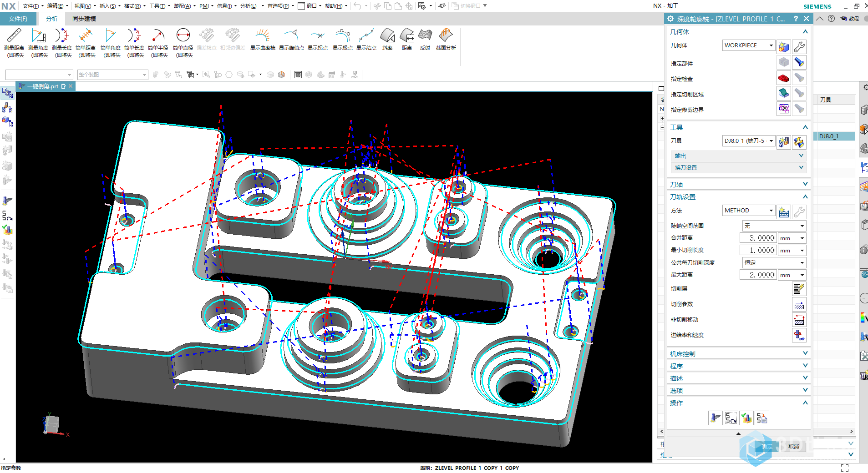Viewport: 868px width, 473px height.
Task: Click 显示拐点 show inflection points icon
Action: [x=318, y=39]
